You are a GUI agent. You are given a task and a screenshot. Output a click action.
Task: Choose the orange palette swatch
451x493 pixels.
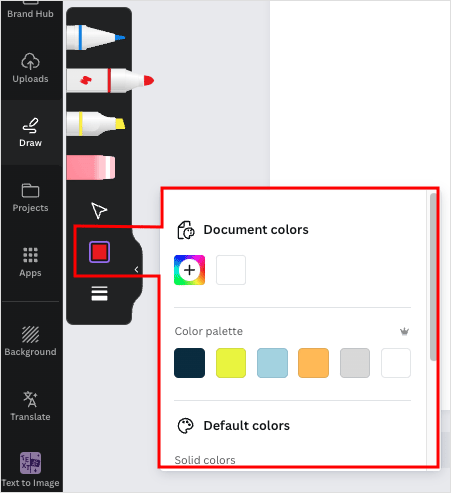pos(313,363)
